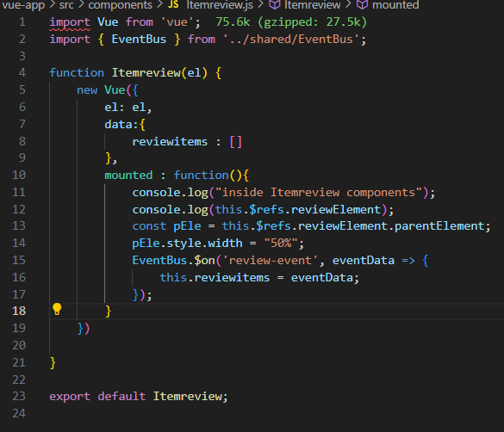504x432 pixels.
Task: Select the mounted breadcrumb symbol
Action: click(x=395, y=5)
